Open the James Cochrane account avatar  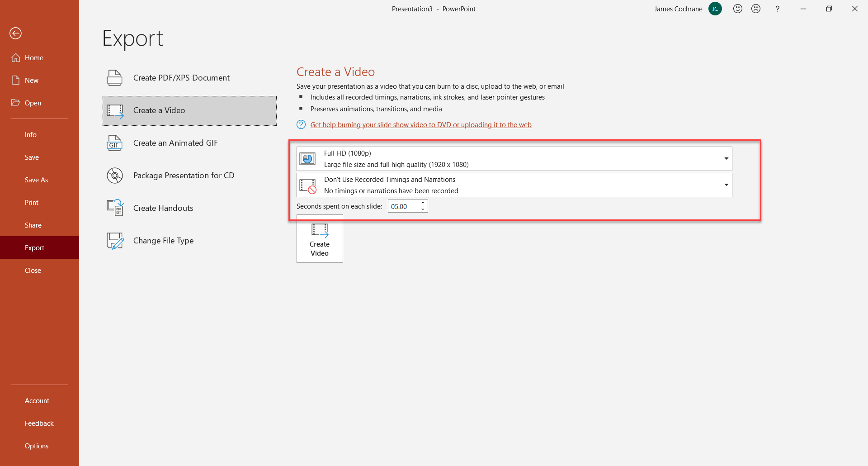point(715,9)
